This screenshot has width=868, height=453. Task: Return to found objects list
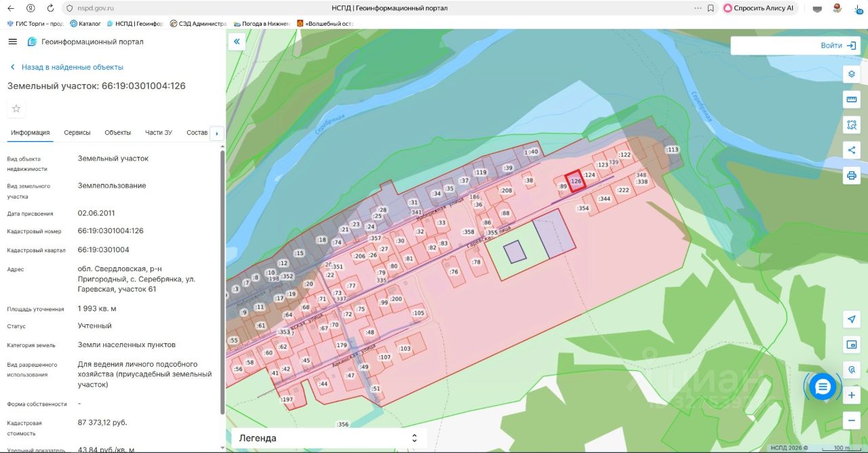click(x=66, y=67)
